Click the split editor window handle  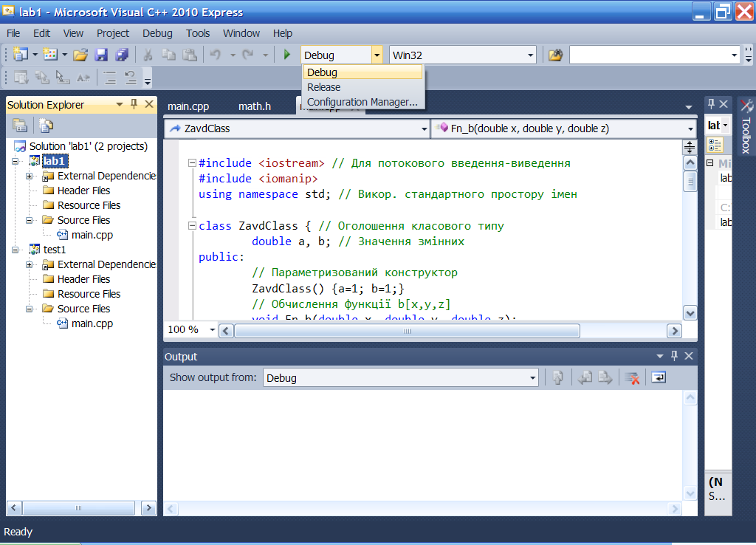tap(690, 147)
